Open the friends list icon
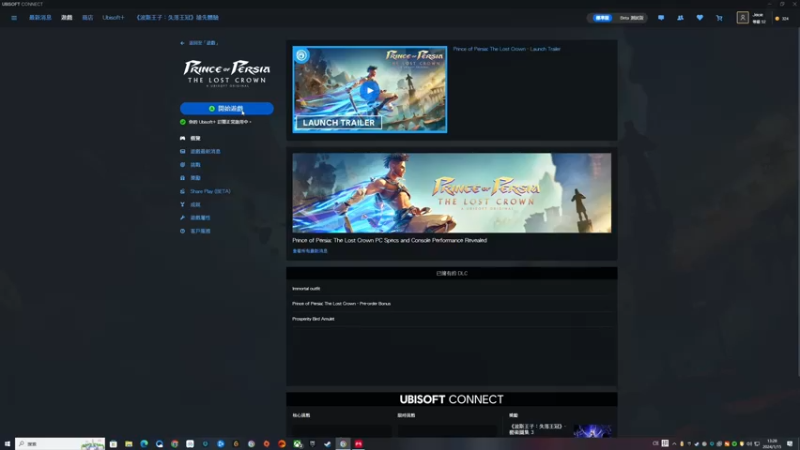 680,18
